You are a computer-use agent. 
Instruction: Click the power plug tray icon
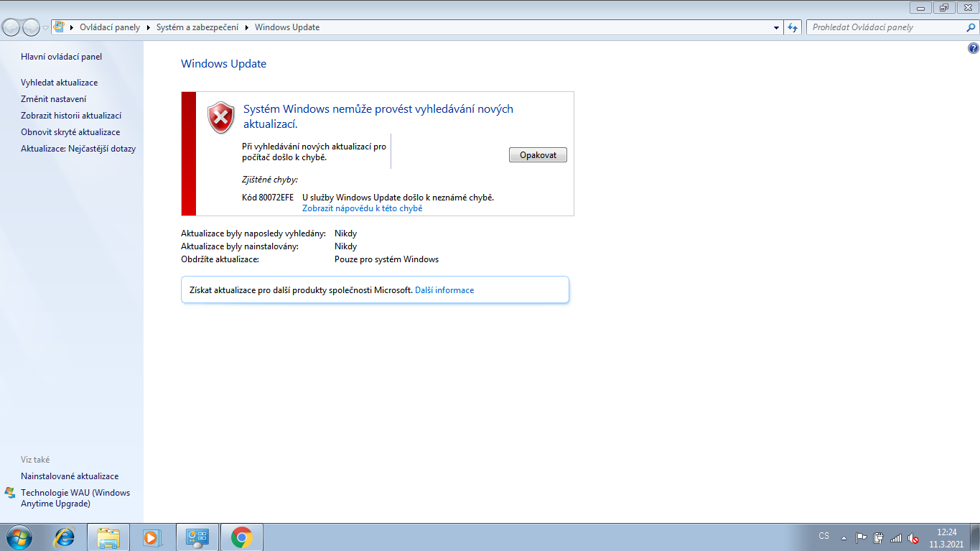coord(878,537)
